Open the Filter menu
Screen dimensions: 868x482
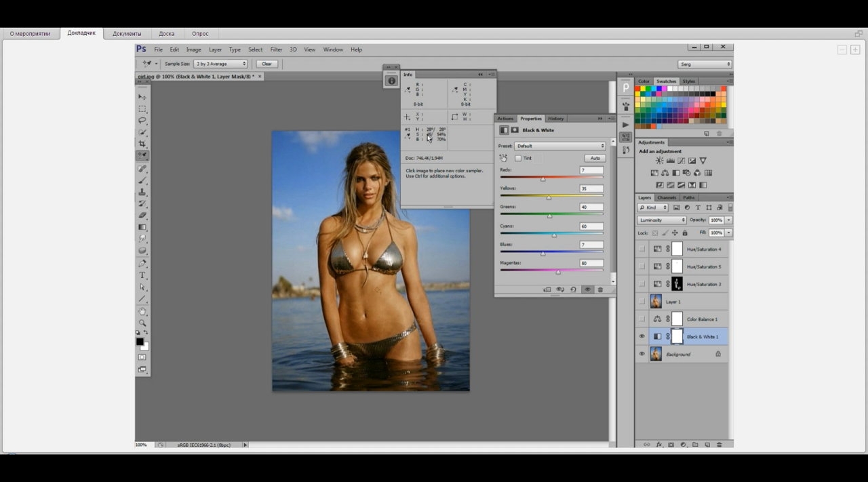click(276, 49)
